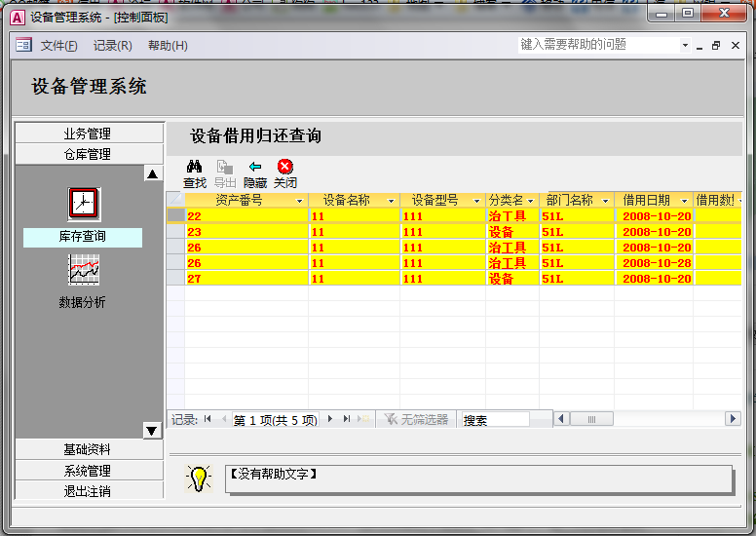Click the 关闭 red X icon

tap(284, 167)
